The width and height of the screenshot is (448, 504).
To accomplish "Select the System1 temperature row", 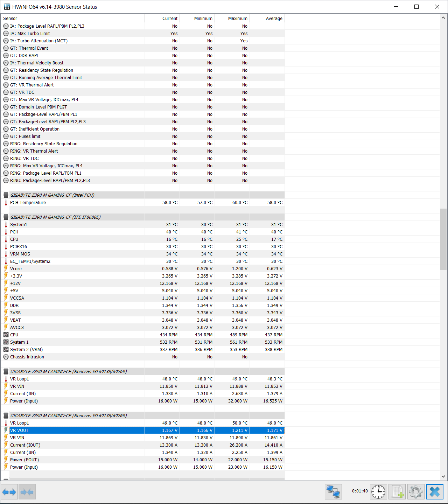I will (142, 225).
